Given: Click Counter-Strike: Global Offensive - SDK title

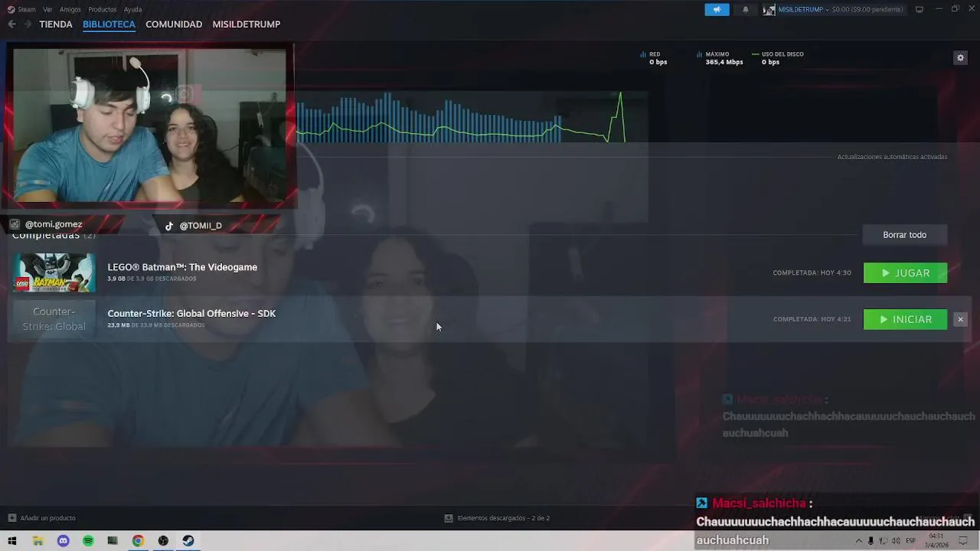Looking at the screenshot, I should pos(191,314).
